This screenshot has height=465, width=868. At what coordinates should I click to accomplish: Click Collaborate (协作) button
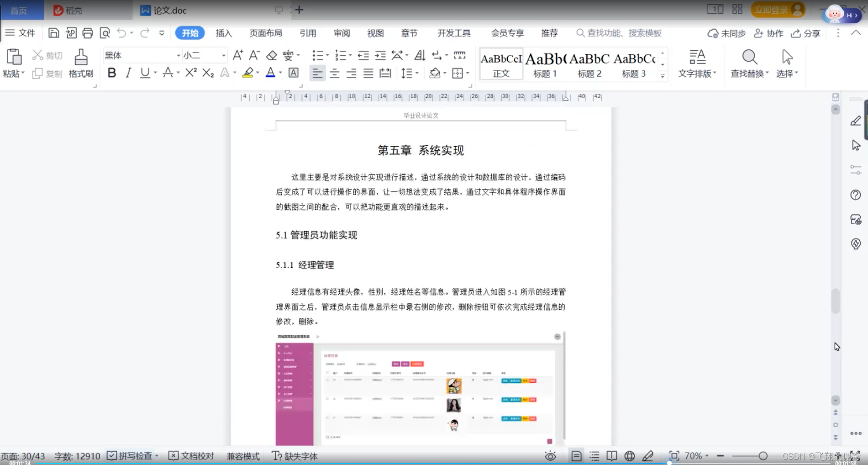point(768,33)
